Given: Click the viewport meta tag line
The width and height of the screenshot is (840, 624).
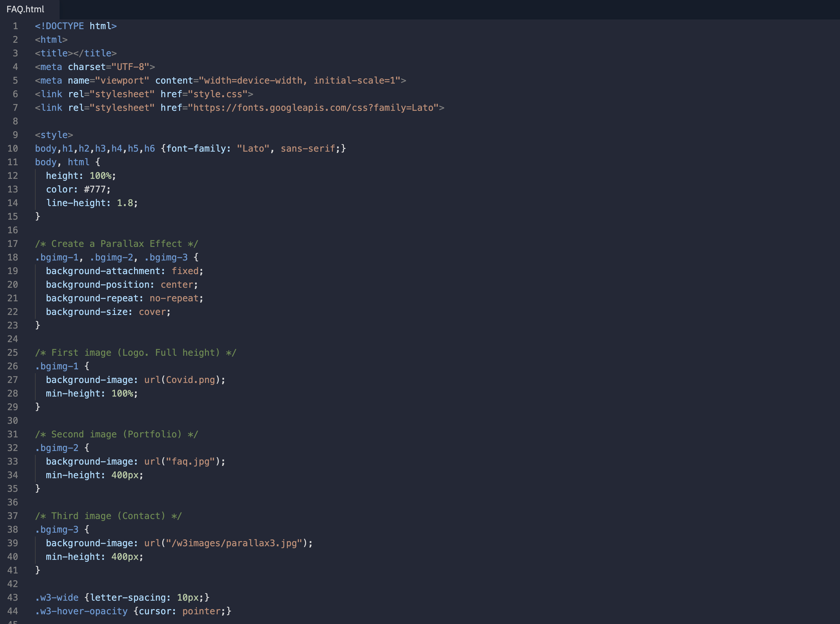Looking at the screenshot, I should (x=221, y=80).
